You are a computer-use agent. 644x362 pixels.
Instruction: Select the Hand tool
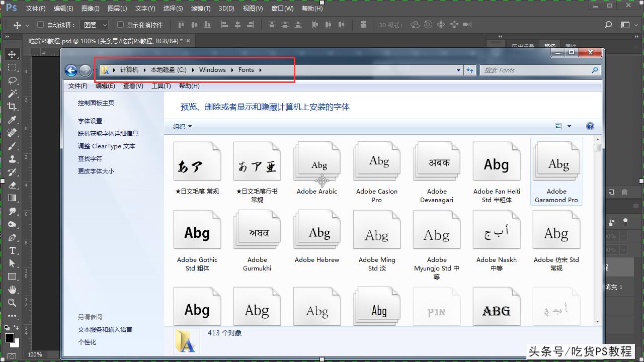tap(12, 290)
